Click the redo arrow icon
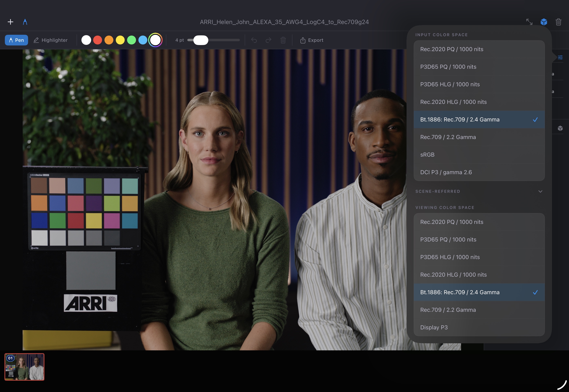Screen dimensions: 569x392 [268, 40]
